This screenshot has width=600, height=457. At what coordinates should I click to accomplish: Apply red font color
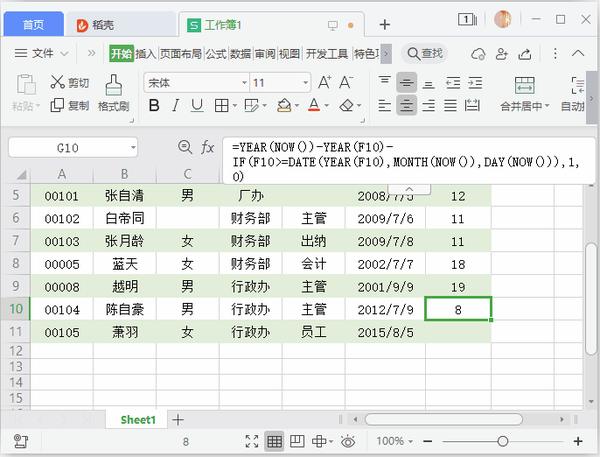tap(314, 105)
